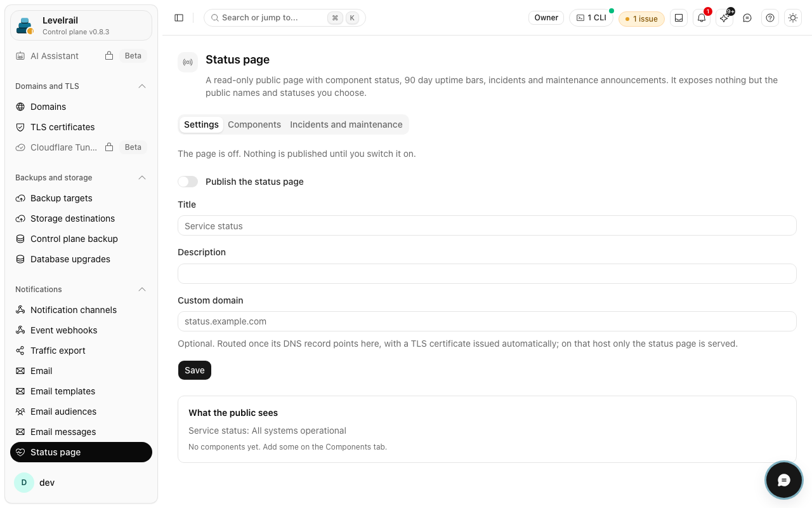Collapse the Backups and storage section
The image size is (812, 508).
142,178
